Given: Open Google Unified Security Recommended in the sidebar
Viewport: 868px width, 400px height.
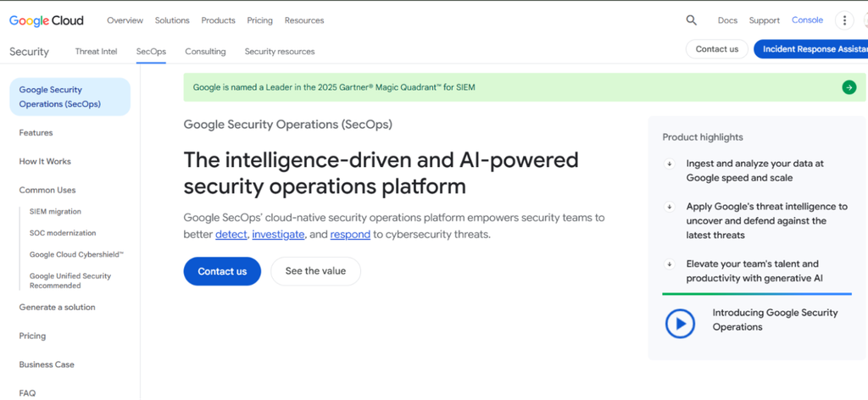Looking at the screenshot, I should tap(70, 281).
